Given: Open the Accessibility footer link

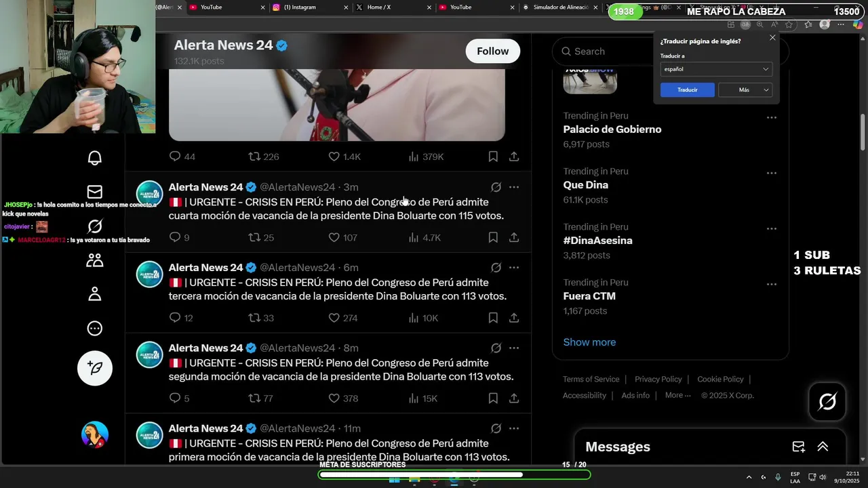Looking at the screenshot, I should coord(585,395).
